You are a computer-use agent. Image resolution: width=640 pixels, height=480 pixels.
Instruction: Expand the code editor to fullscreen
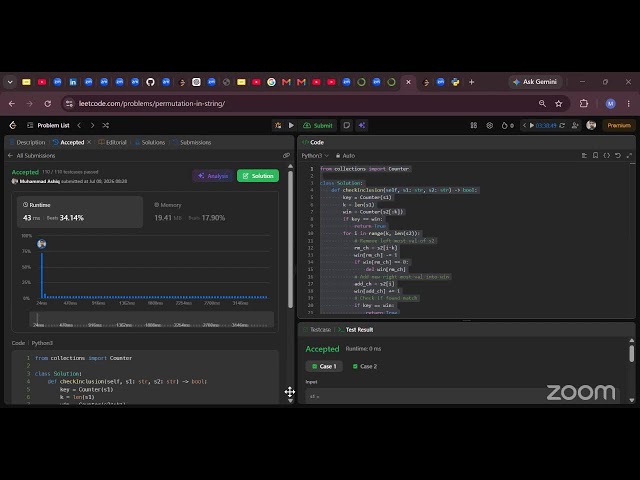coord(629,156)
